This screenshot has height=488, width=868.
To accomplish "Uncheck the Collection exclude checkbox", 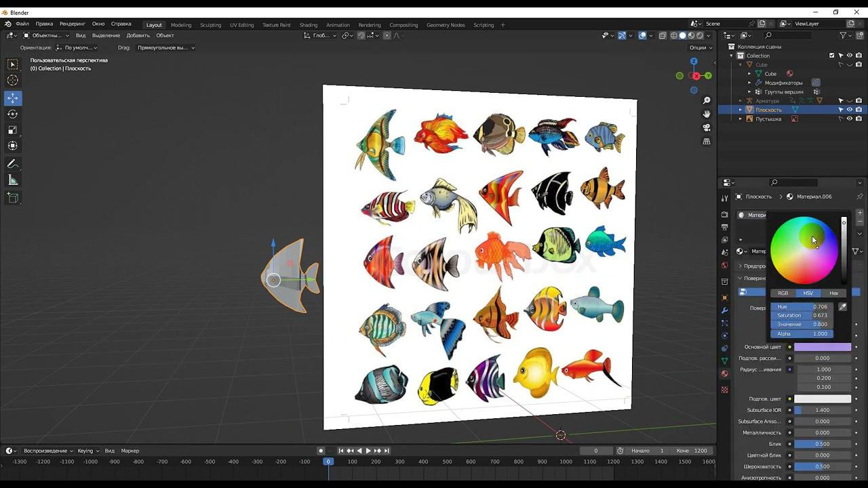I will tap(832, 56).
